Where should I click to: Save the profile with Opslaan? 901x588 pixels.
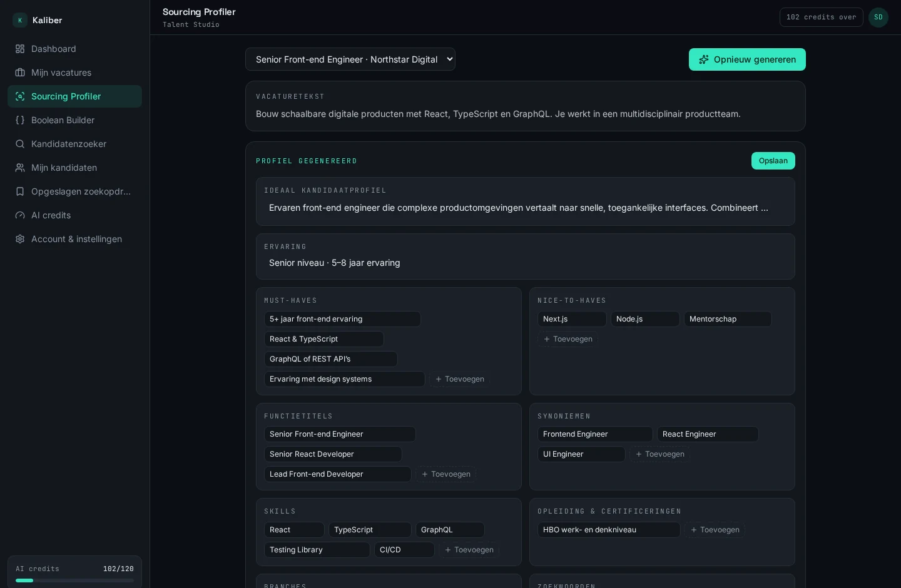click(x=773, y=161)
